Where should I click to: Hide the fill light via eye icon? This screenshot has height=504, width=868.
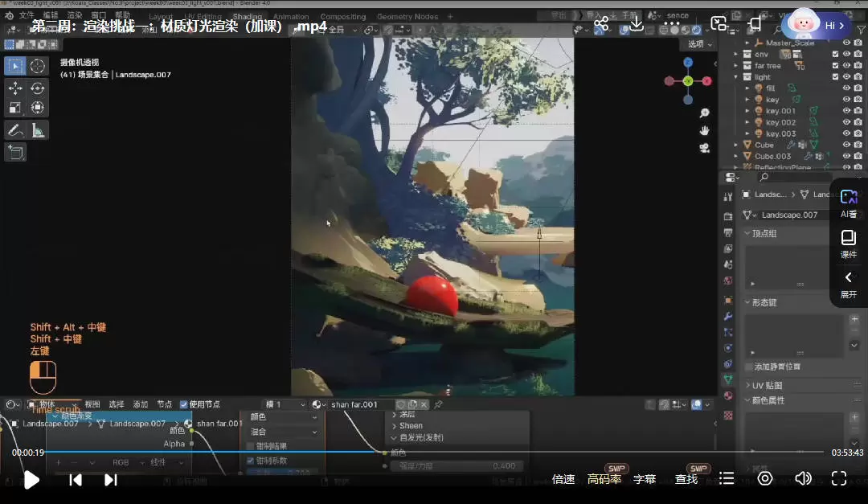pyautogui.click(x=846, y=88)
